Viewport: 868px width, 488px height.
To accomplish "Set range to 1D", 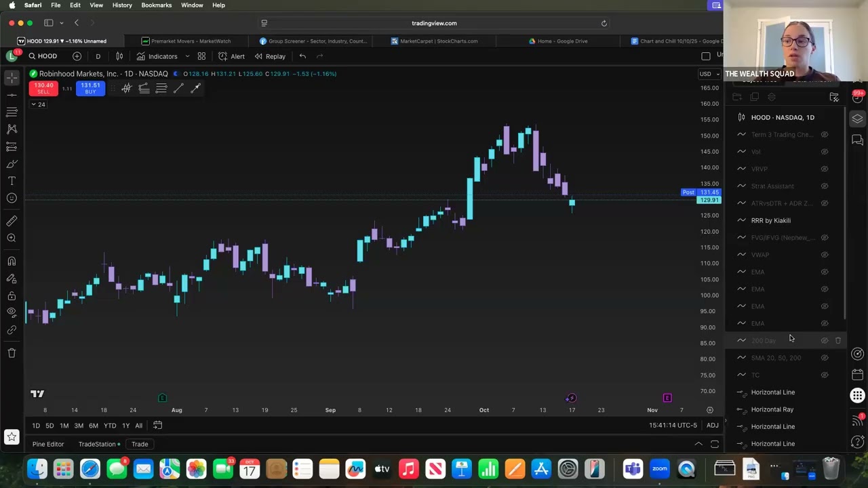I will click(36, 426).
